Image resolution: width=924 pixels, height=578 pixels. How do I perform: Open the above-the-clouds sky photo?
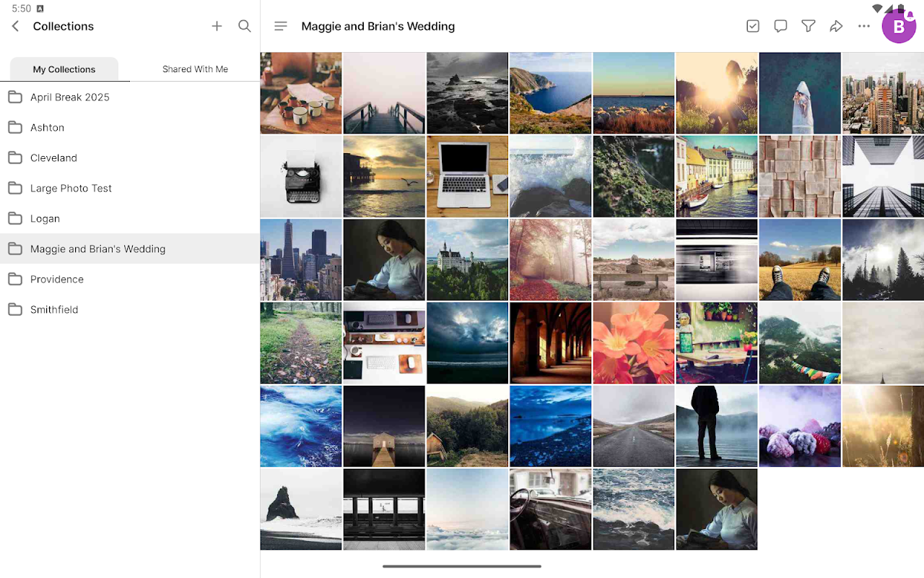point(467,509)
